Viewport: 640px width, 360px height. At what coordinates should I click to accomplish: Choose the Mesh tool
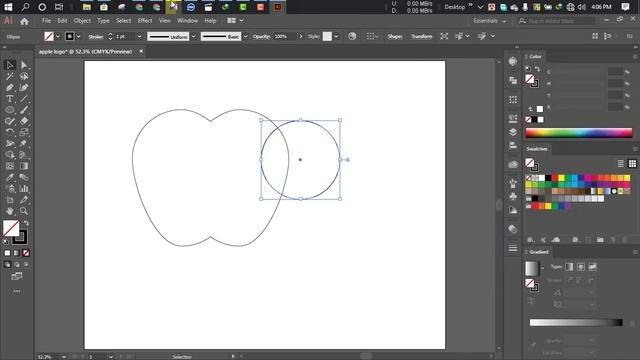(10, 166)
